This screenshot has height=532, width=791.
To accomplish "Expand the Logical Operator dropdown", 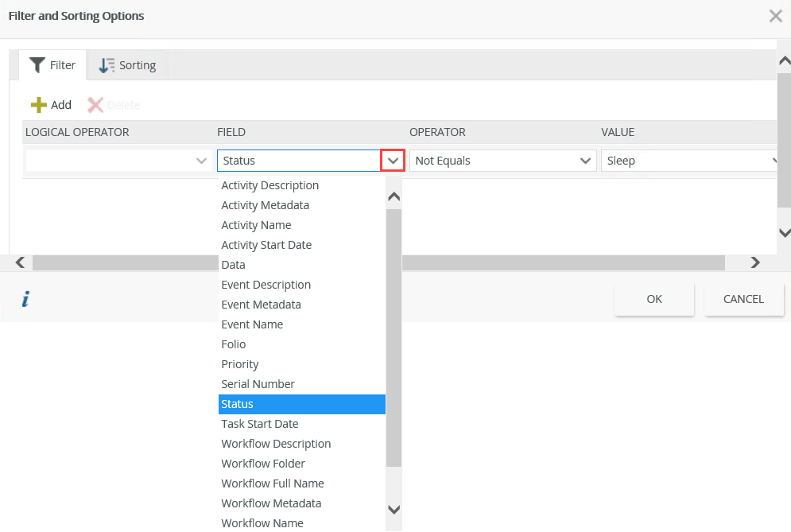I will 201,161.
